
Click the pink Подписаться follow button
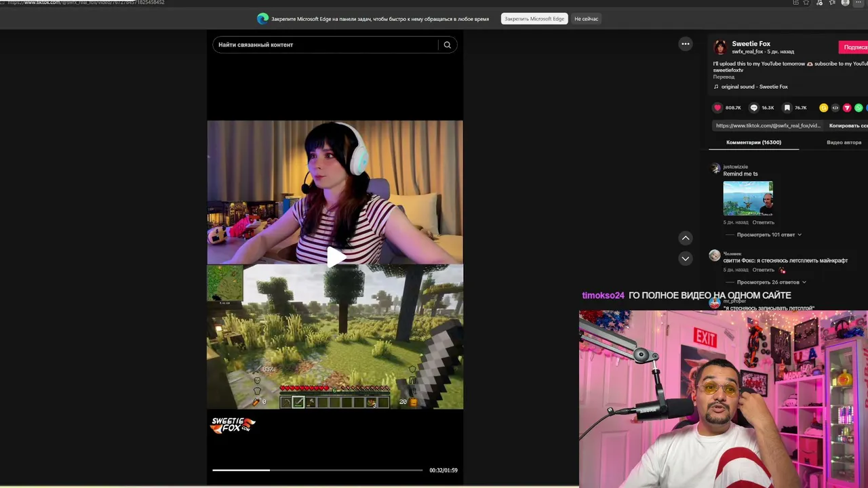tap(854, 47)
